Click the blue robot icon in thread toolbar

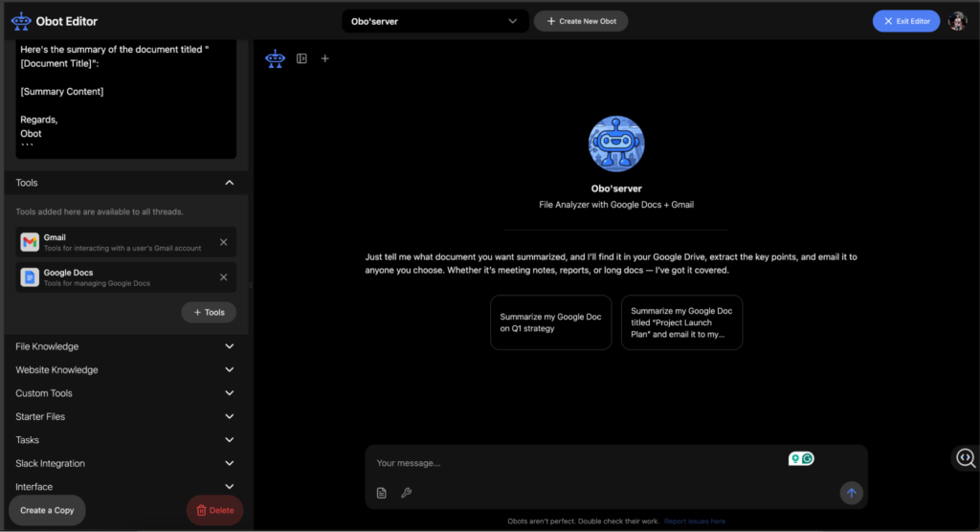tap(275, 58)
